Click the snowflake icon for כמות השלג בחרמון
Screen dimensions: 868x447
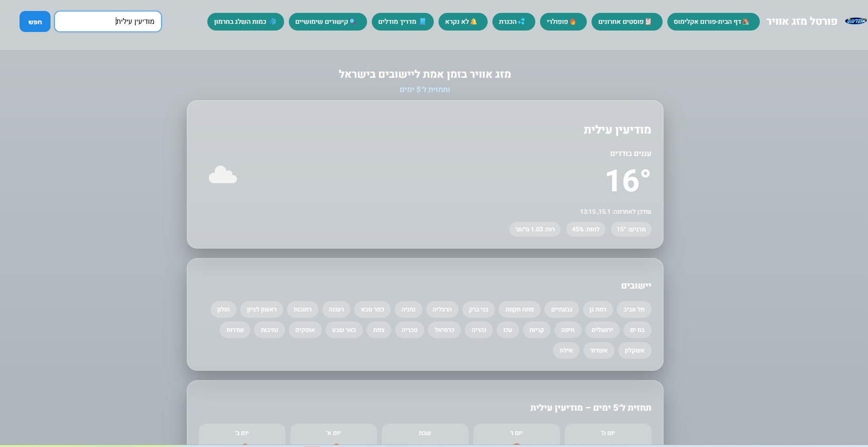(x=273, y=21)
